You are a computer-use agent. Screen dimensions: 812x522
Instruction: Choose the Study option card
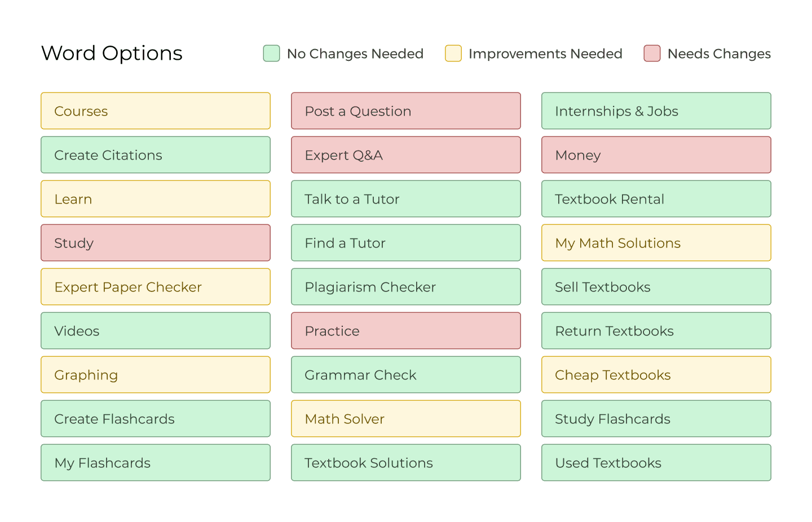tap(156, 243)
